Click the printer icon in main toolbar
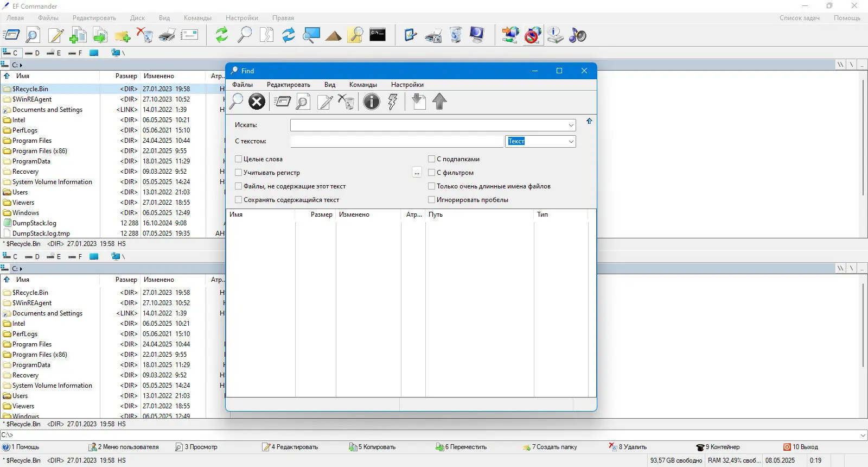Image resolution: width=868 pixels, height=467 pixels. click(167, 35)
